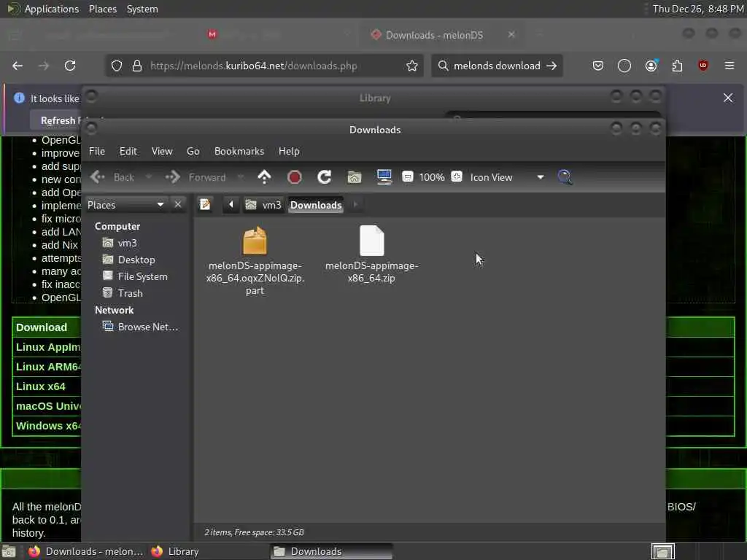Screen dimensions: 747x560
Task: Open the Applications menu in the panel
Action: [x=43, y=9]
